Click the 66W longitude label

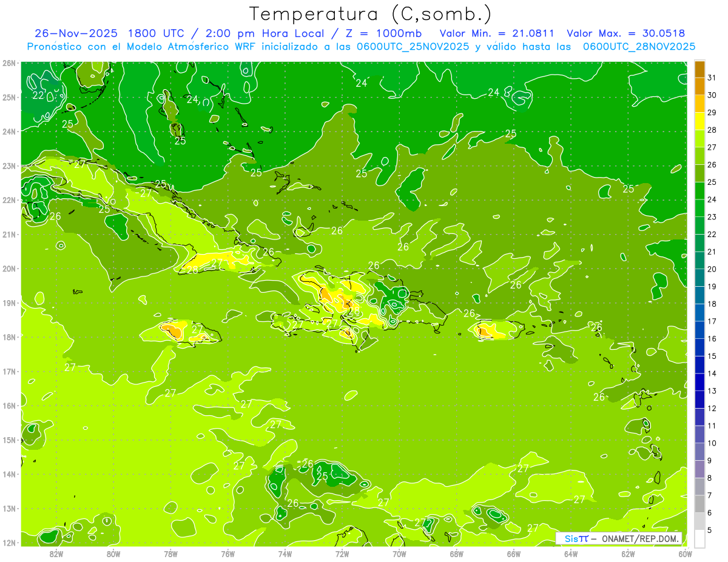coord(514,553)
